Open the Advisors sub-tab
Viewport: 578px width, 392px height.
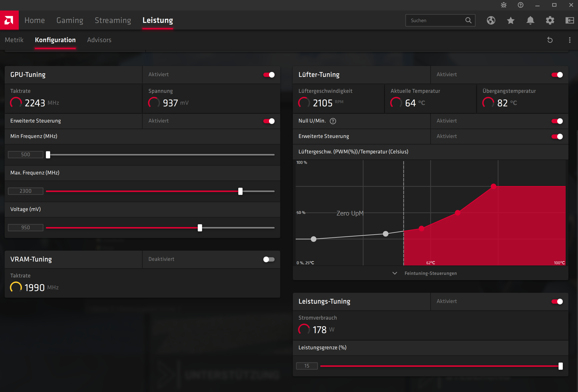99,40
